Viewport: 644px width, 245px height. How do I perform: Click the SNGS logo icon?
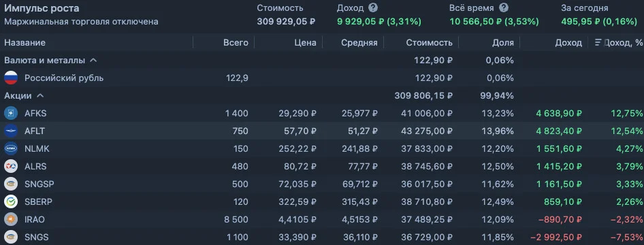pos(11,238)
